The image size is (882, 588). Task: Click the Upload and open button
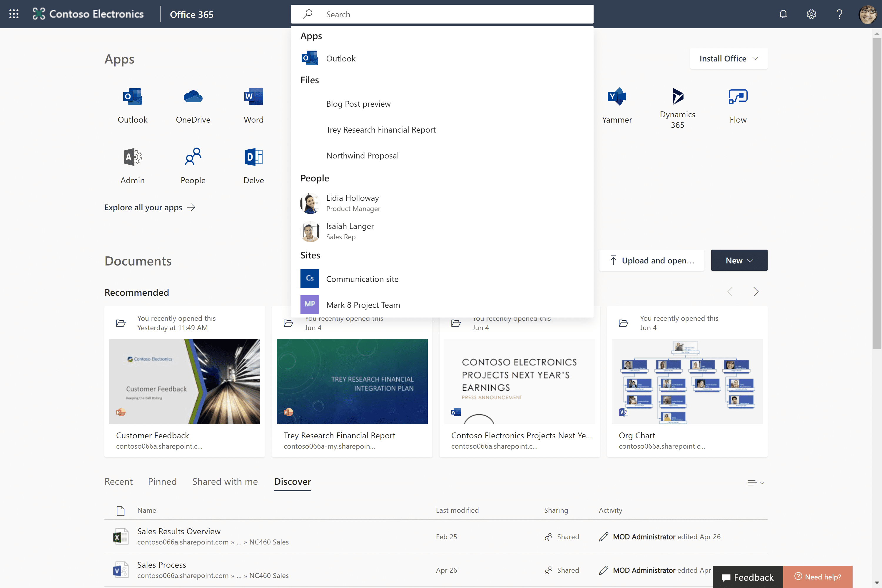click(x=652, y=260)
